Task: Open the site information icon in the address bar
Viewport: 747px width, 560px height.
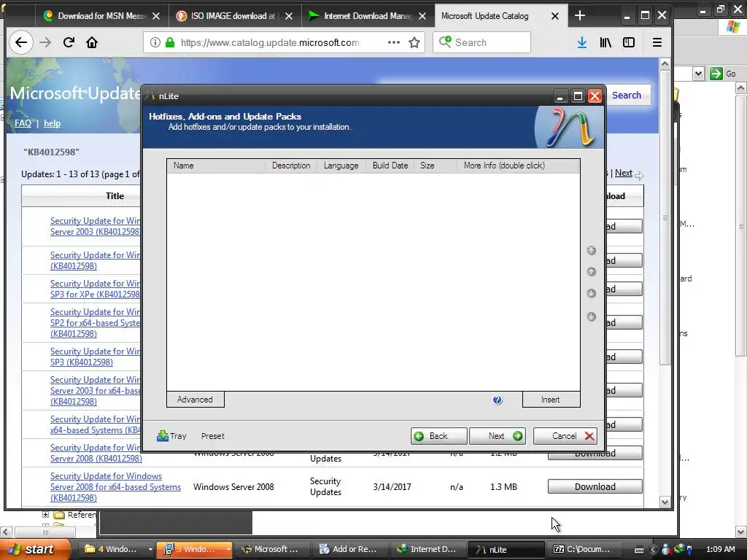Action: tap(155, 42)
